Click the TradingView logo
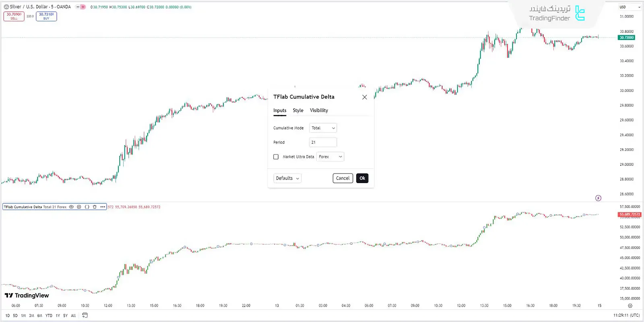 tap(27, 295)
